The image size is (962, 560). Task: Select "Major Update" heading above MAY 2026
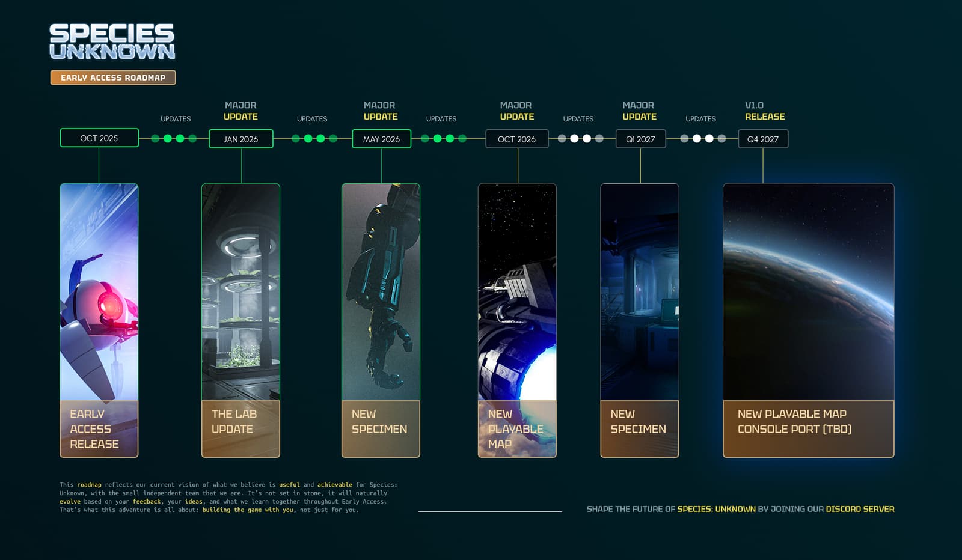click(x=381, y=111)
